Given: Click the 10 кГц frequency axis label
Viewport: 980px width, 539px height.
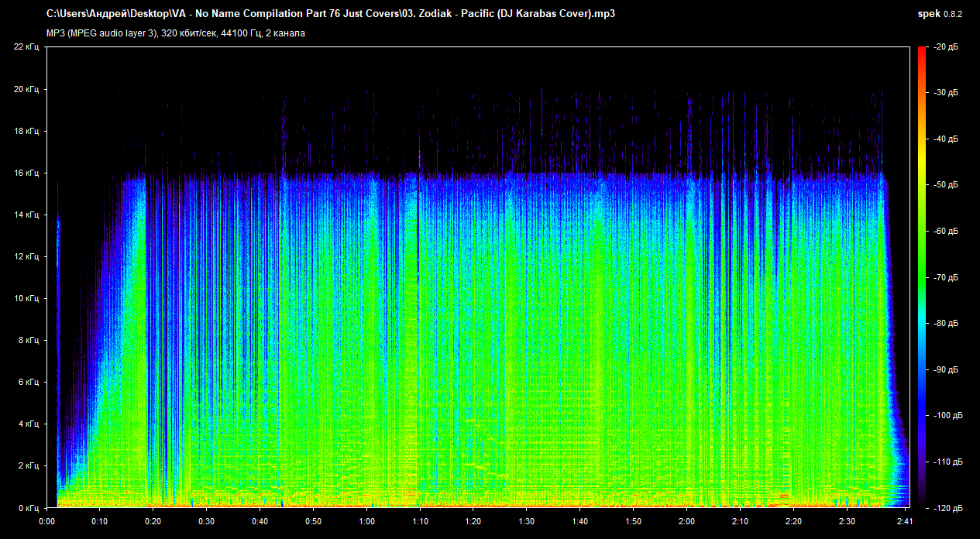Looking at the screenshot, I should [x=26, y=298].
